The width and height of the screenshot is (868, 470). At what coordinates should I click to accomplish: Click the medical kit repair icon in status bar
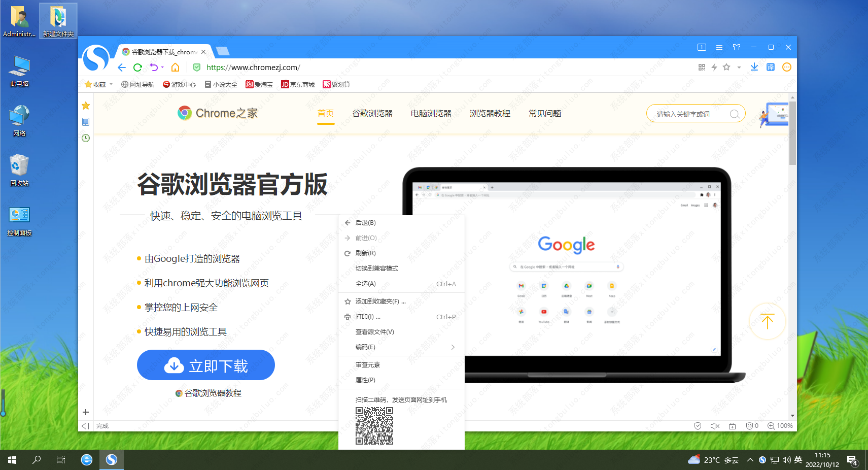(x=732, y=426)
